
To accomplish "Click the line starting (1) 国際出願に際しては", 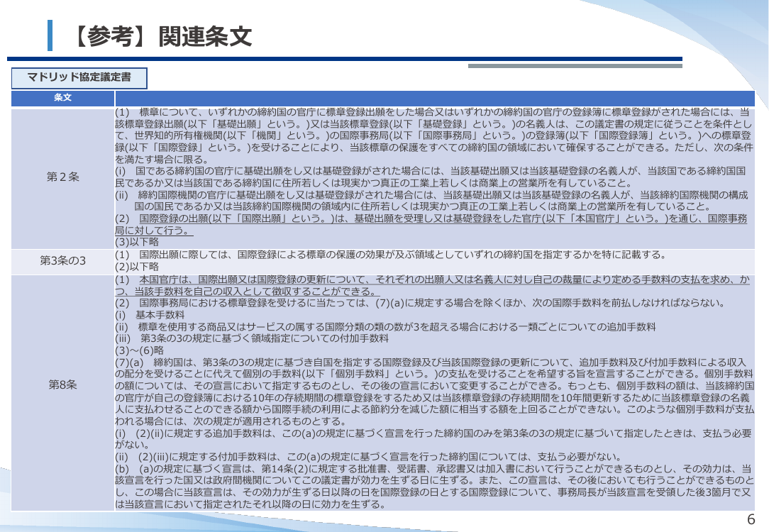I will (392, 255).
